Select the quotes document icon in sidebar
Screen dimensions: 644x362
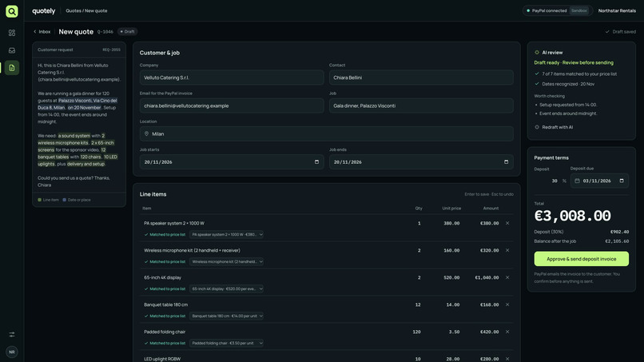(x=12, y=68)
